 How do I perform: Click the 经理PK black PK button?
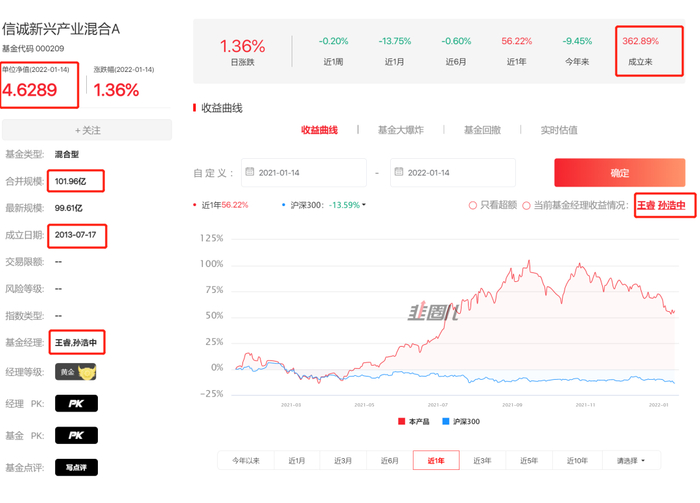pos(76,403)
